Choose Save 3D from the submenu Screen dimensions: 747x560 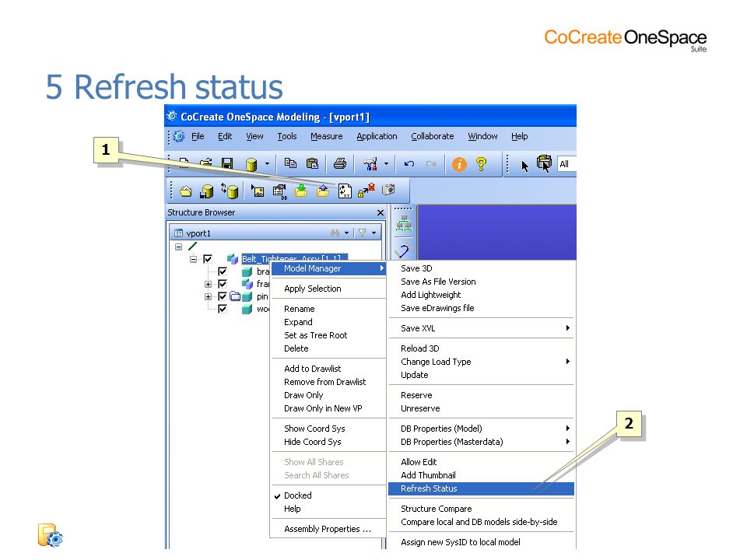coord(481,268)
